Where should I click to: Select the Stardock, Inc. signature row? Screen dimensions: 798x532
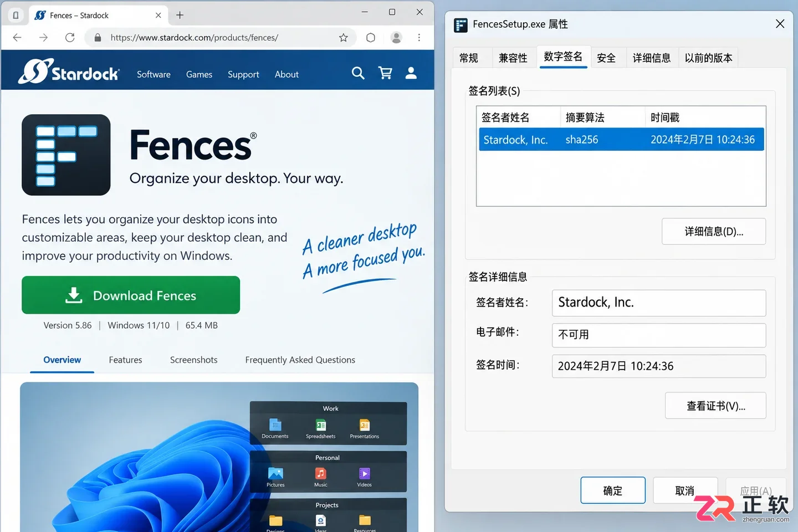621,140
